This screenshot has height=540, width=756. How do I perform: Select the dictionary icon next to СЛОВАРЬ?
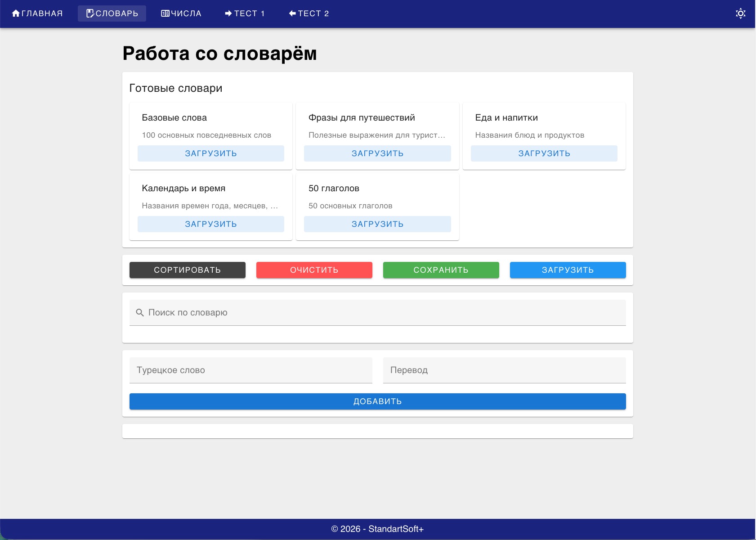(89, 13)
